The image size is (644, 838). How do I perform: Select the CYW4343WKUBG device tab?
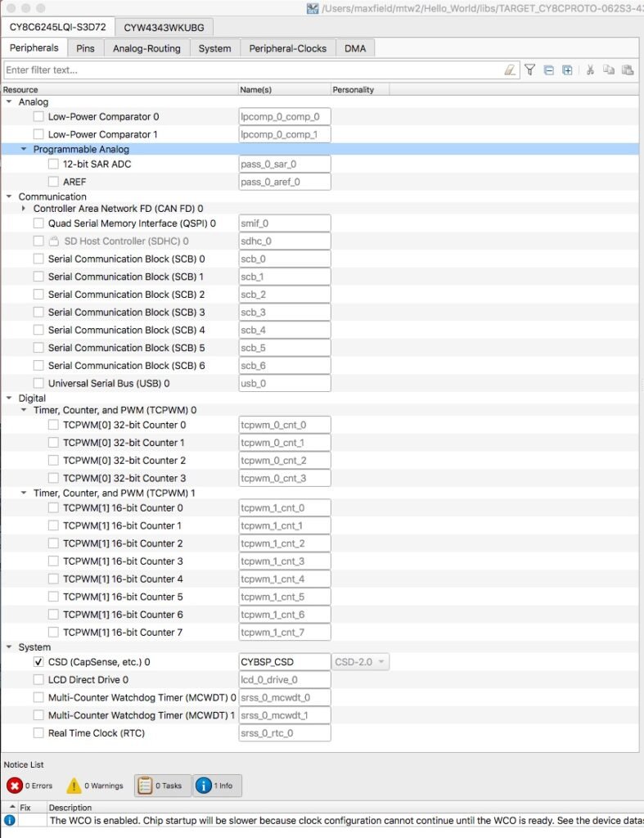click(x=164, y=27)
